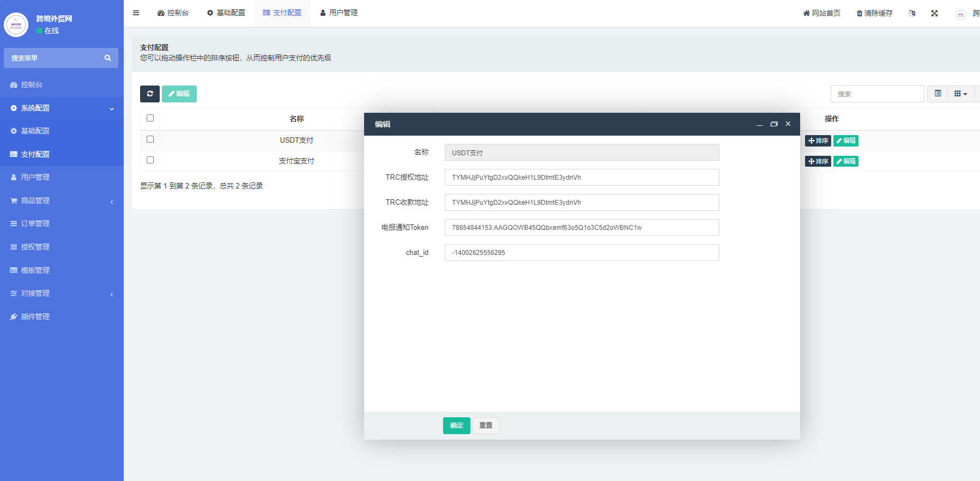Viewport: 980px width, 481px height.
Task: Click the refresh table button icon
Action: (150, 94)
